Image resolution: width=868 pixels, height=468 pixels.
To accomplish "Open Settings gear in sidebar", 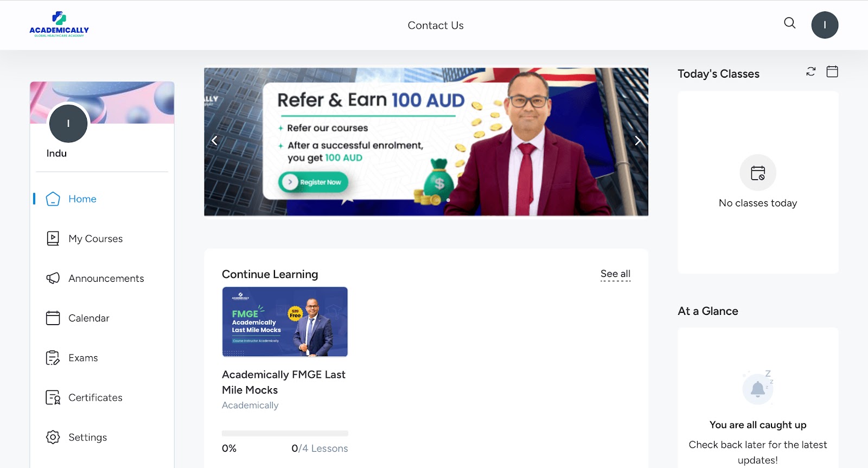I will [53, 437].
